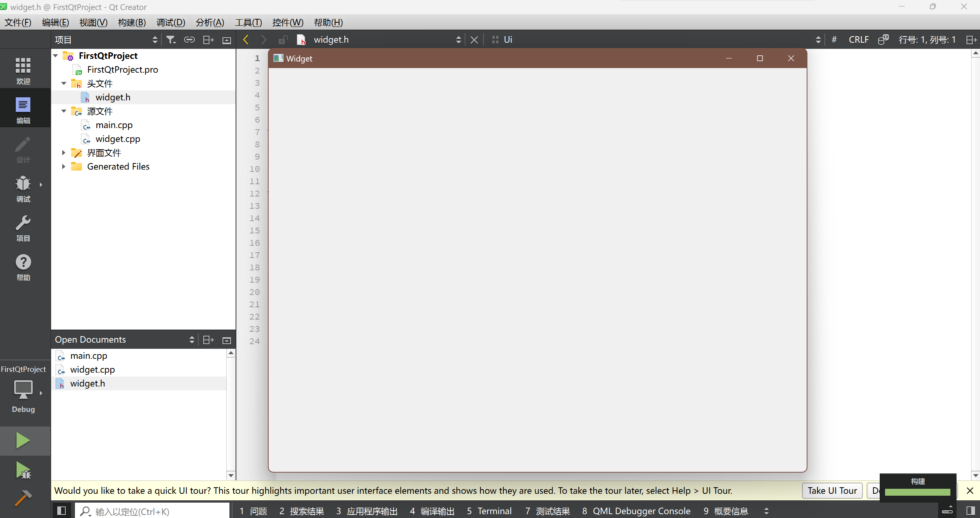Open the 调试(D) menu
Viewport: 980px width, 518px height.
(x=171, y=22)
